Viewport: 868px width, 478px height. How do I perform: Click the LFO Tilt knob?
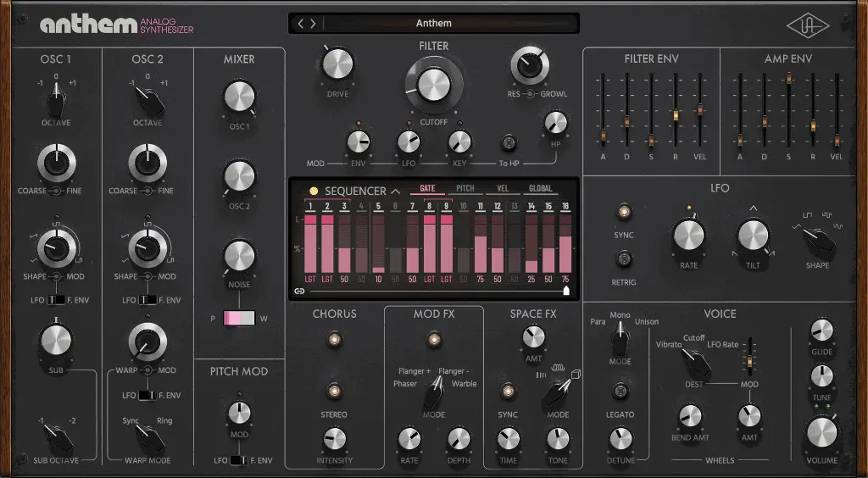(753, 235)
